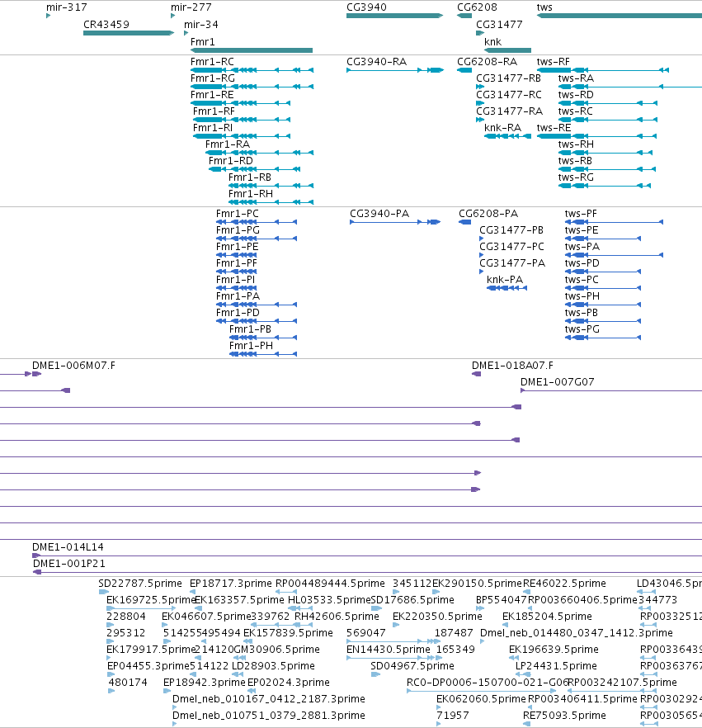Select transcript Fmr1-RF
This screenshot has width=702, height=728.
[242, 120]
